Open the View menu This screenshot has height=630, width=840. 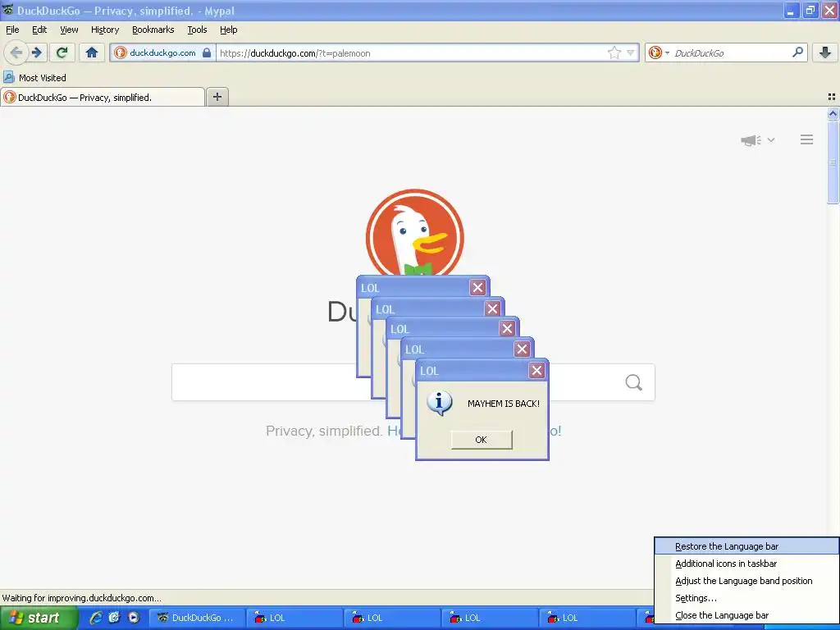click(x=69, y=30)
